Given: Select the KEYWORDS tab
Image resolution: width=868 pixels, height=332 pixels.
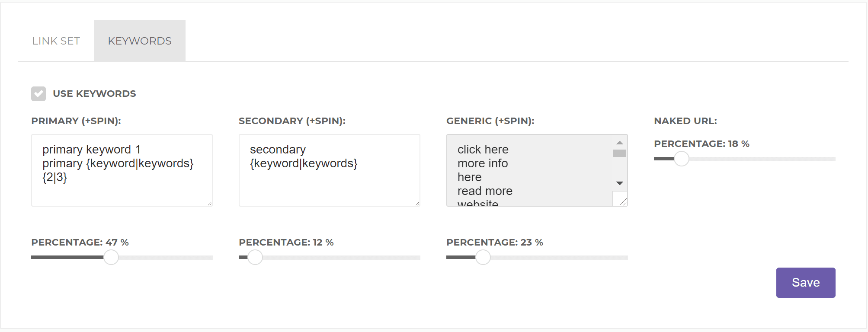Looking at the screenshot, I should [x=140, y=41].
